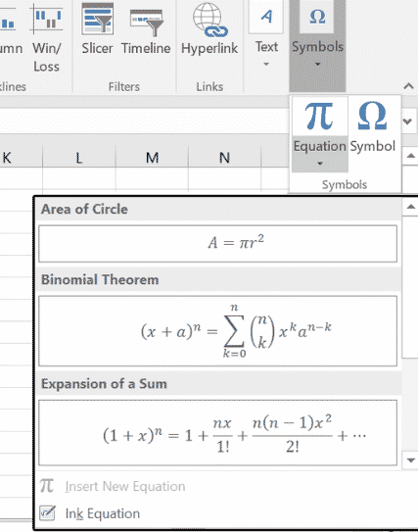This screenshot has height=532, width=418.
Task: Select column L header
Action: coord(79,158)
